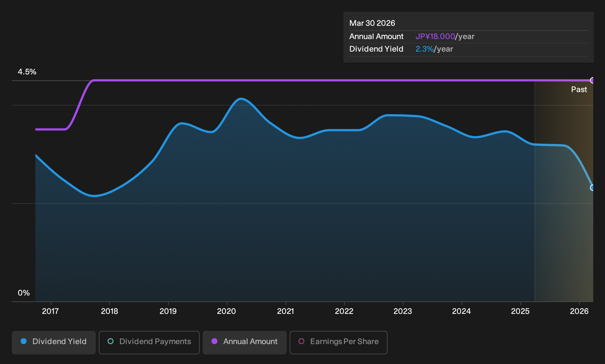Toggle the Earnings Per Share series

tap(339, 343)
